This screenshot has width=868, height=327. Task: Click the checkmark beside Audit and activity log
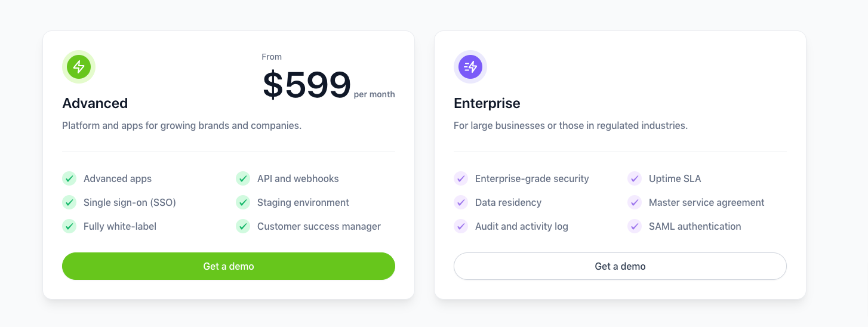tap(461, 226)
